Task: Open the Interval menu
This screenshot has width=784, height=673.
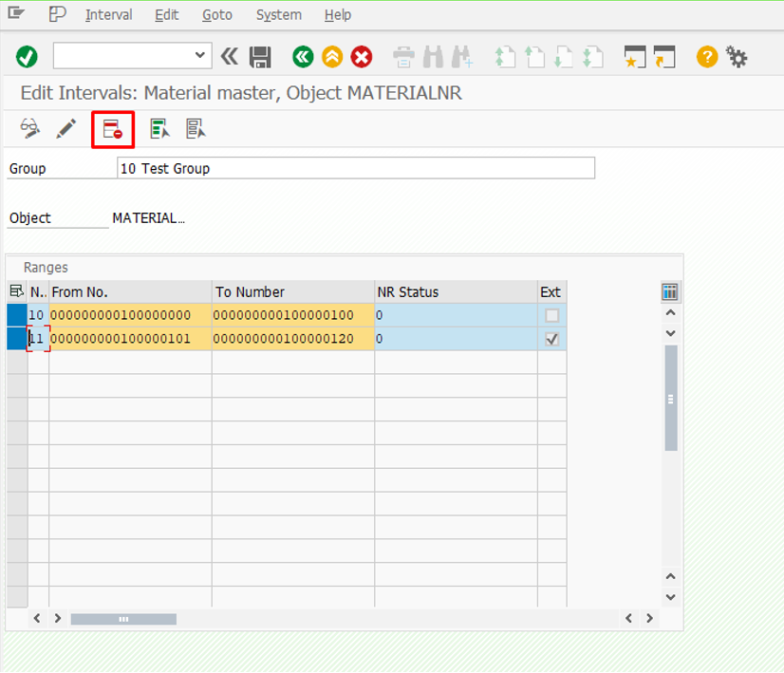Action: click(108, 15)
